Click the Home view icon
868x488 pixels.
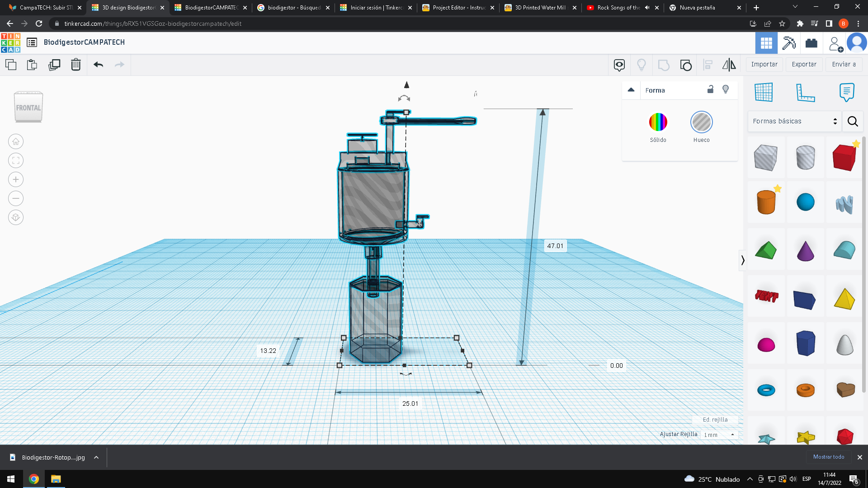16,141
